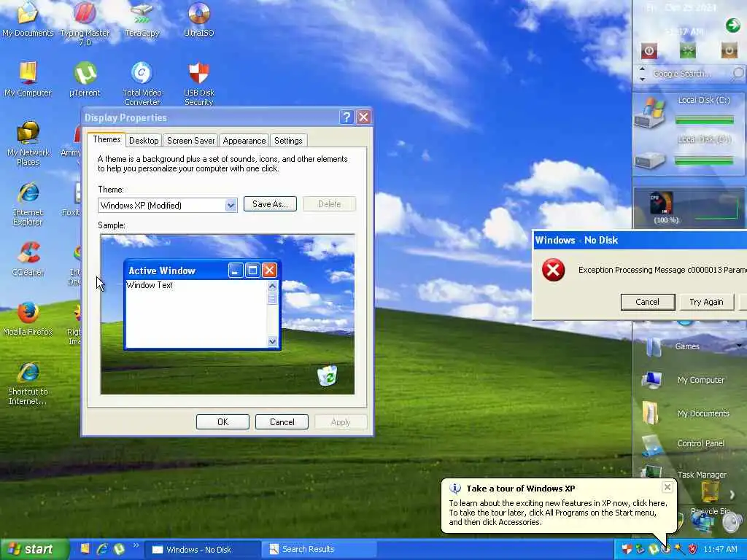Click red shutdown icon in sidebar
Image resolution: width=747 pixels, height=560 pixels.
pyautogui.click(x=649, y=50)
